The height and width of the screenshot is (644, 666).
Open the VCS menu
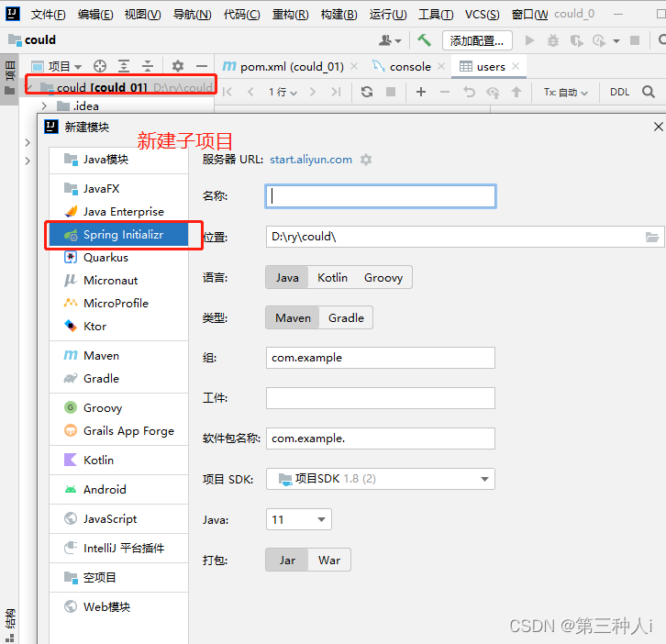(483, 15)
